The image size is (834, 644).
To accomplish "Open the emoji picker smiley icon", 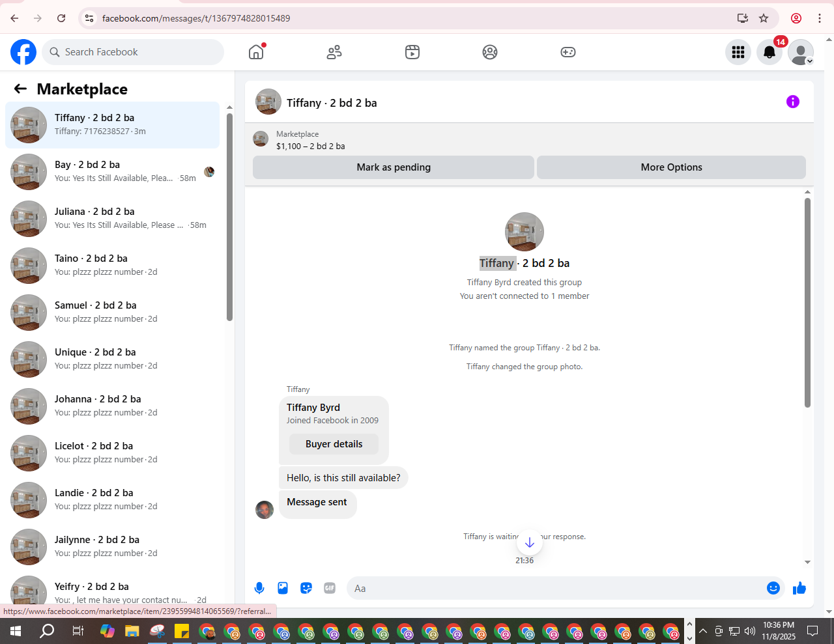I will click(x=773, y=588).
